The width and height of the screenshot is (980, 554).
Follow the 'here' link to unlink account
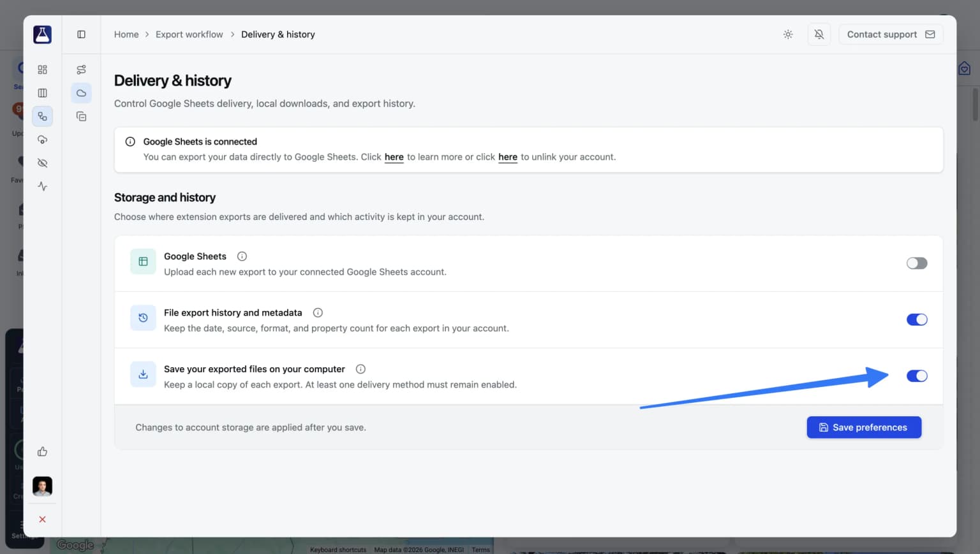tap(508, 157)
